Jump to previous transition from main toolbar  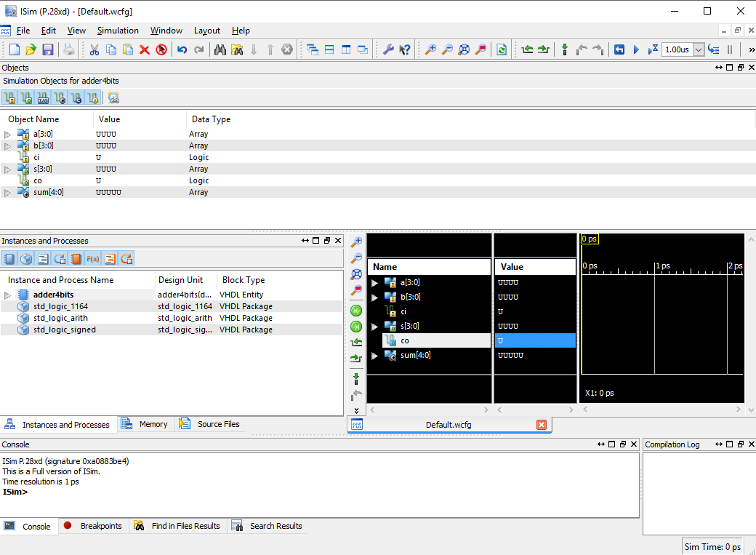pos(527,49)
